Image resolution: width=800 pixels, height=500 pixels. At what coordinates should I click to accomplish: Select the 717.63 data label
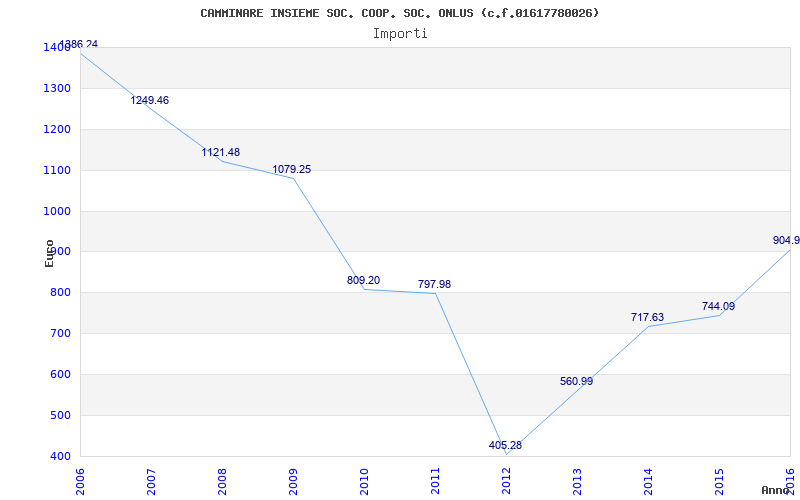(647, 317)
